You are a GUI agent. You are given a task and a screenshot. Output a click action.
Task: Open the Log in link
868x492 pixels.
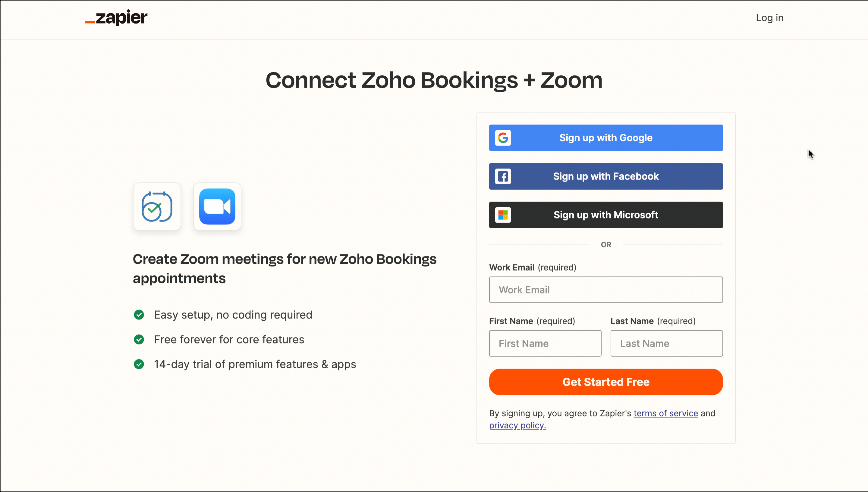[769, 17]
